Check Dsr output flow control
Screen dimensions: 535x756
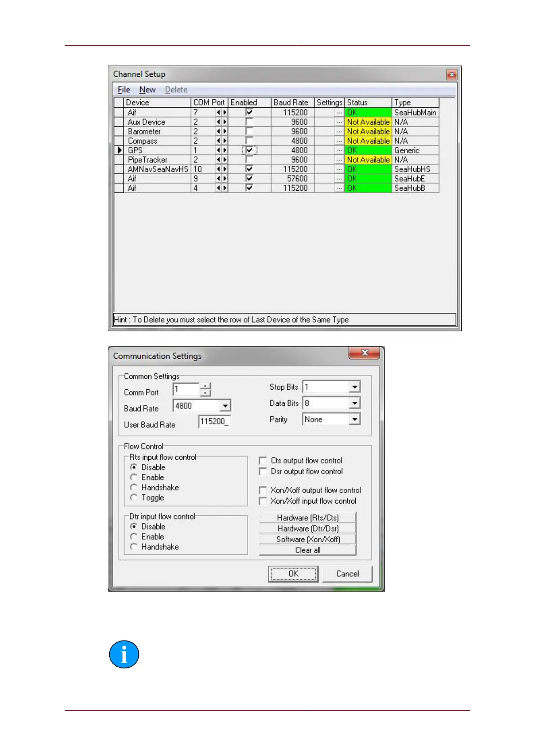(263, 471)
